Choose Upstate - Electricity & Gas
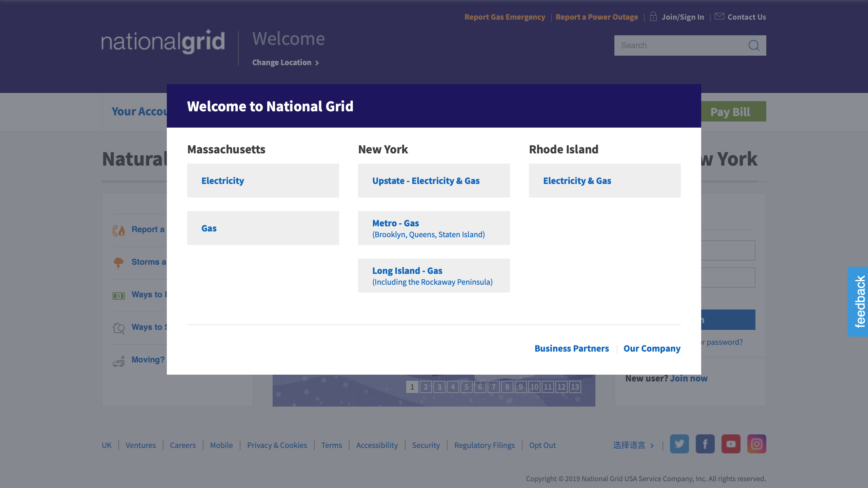The width and height of the screenshot is (868, 488). point(434,181)
